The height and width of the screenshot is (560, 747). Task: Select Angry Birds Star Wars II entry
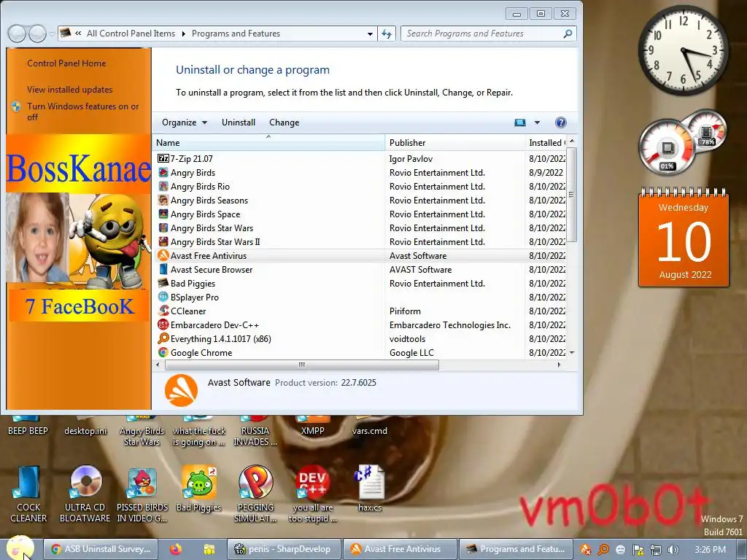pyautogui.click(x=215, y=242)
